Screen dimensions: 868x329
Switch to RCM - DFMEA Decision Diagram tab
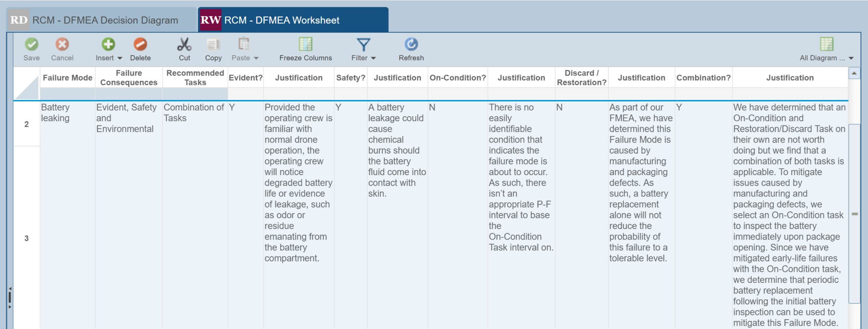(x=102, y=20)
